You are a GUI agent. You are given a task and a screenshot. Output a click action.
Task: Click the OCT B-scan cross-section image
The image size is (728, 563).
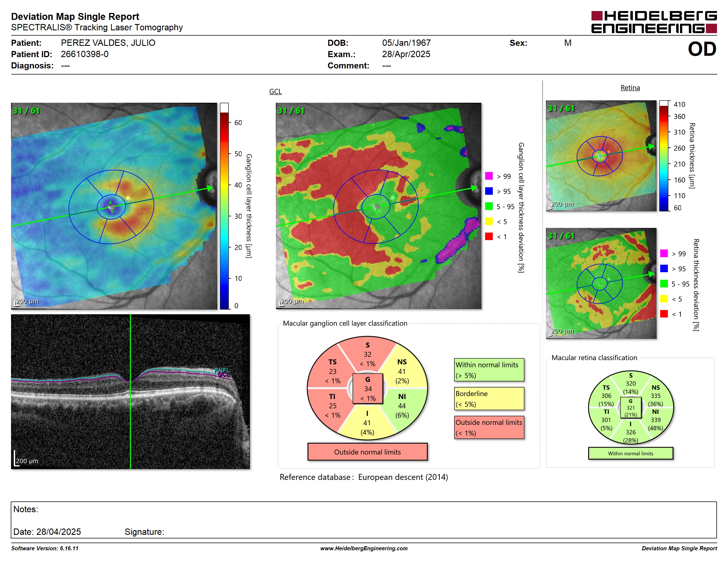pyautogui.click(x=130, y=392)
